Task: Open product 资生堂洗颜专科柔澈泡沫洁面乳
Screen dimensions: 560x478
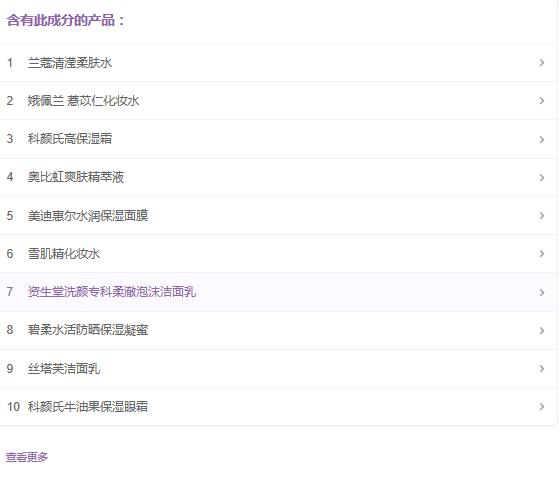Action: coord(112,292)
